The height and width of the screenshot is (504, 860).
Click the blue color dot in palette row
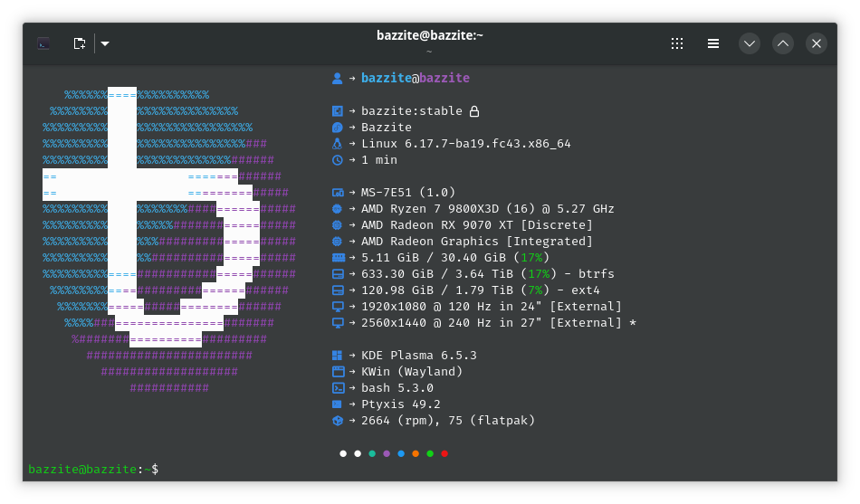tap(401, 453)
